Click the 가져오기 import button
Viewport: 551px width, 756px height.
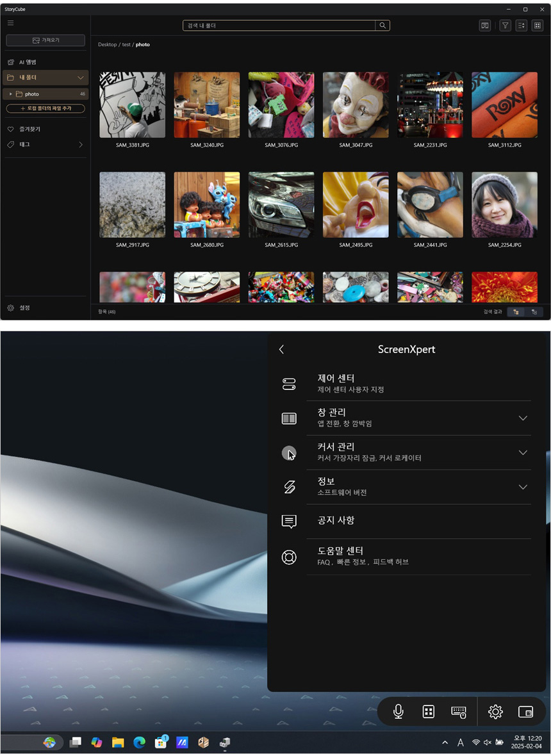click(x=45, y=40)
